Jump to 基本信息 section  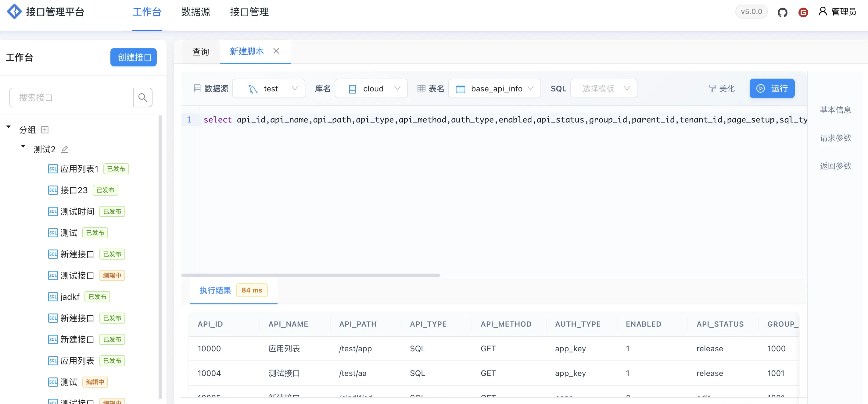click(x=835, y=110)
